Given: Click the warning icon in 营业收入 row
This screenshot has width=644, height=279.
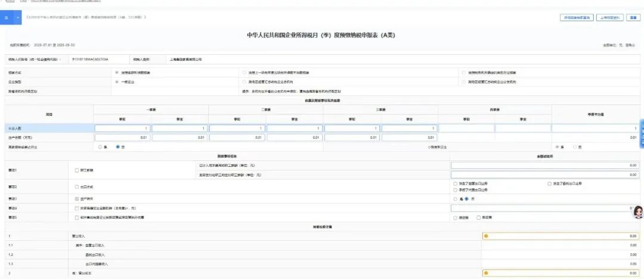Looking at the screenshot, I should click(x=486, y=236).
